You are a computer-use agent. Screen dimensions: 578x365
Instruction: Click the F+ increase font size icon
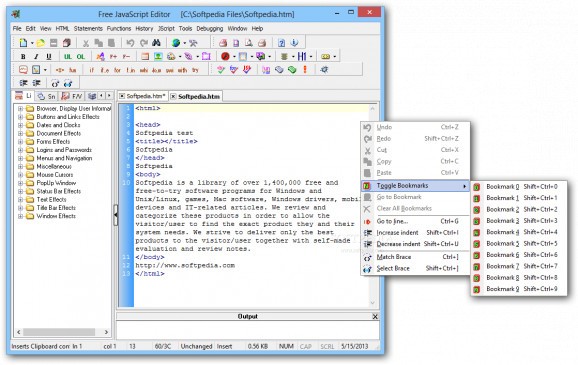click(x=114, y=56)
